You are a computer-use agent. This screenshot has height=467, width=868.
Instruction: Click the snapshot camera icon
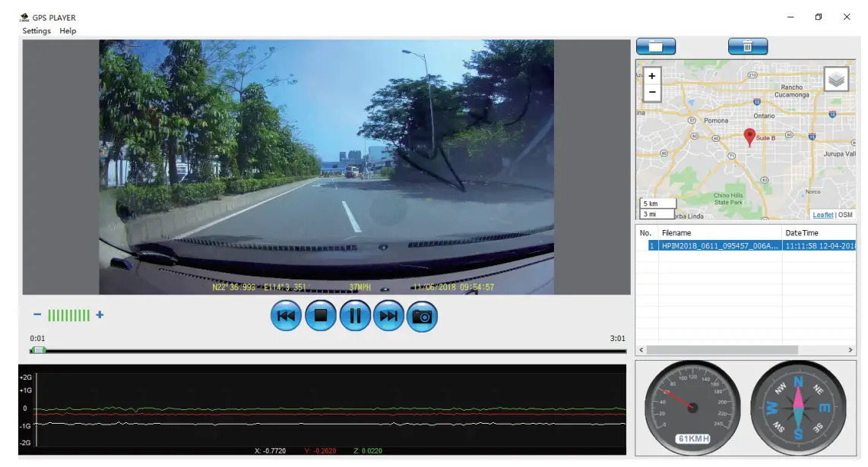423,316
